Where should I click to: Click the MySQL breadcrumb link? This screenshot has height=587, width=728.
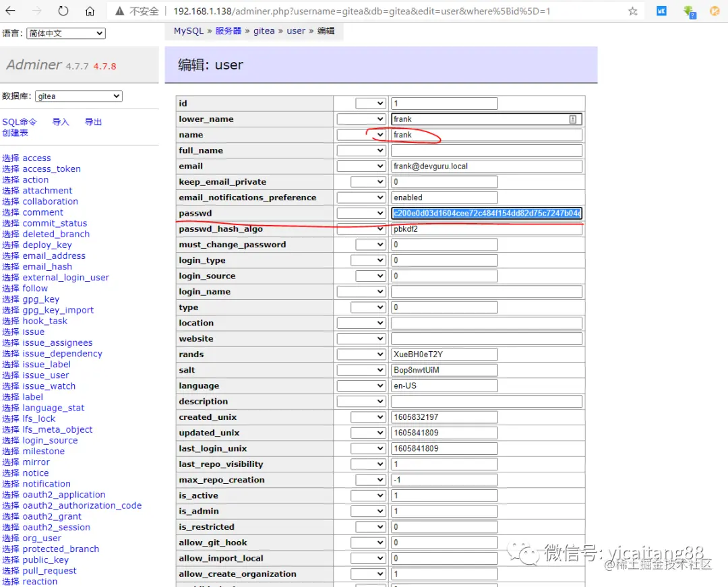189,30
